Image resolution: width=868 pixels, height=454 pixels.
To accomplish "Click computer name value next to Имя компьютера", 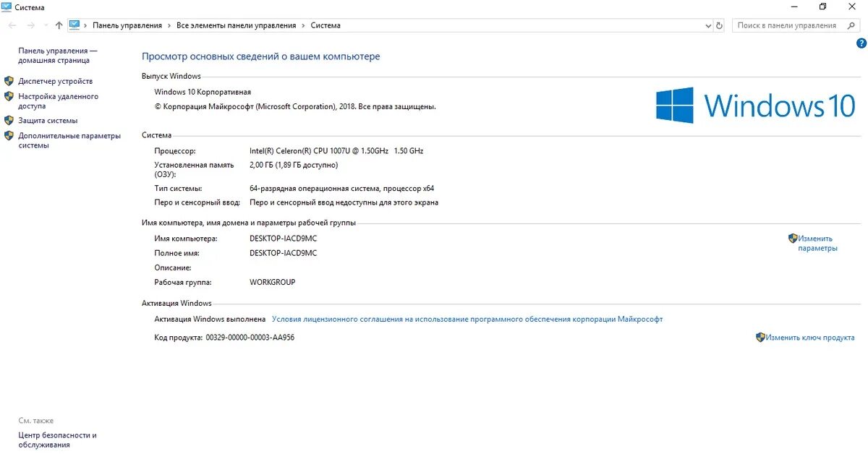I will point(283,239).
